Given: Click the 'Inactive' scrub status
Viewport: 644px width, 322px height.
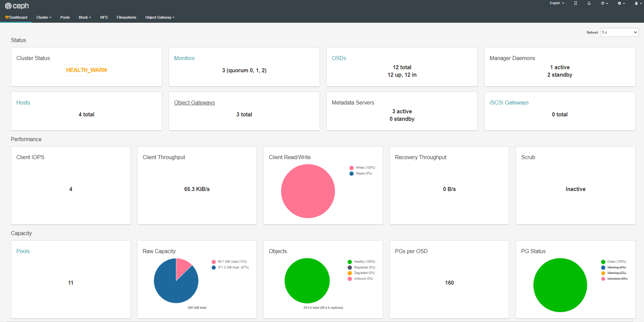Looking at the screenshot, I should click(x=575, y=189).
